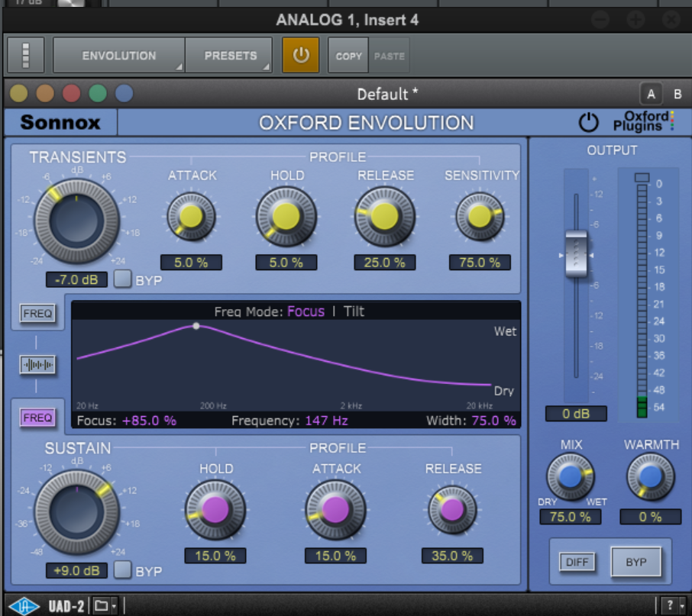Click the Transients HOLD knob
This screenshot has width=692, height=616.
coord(286,217)
